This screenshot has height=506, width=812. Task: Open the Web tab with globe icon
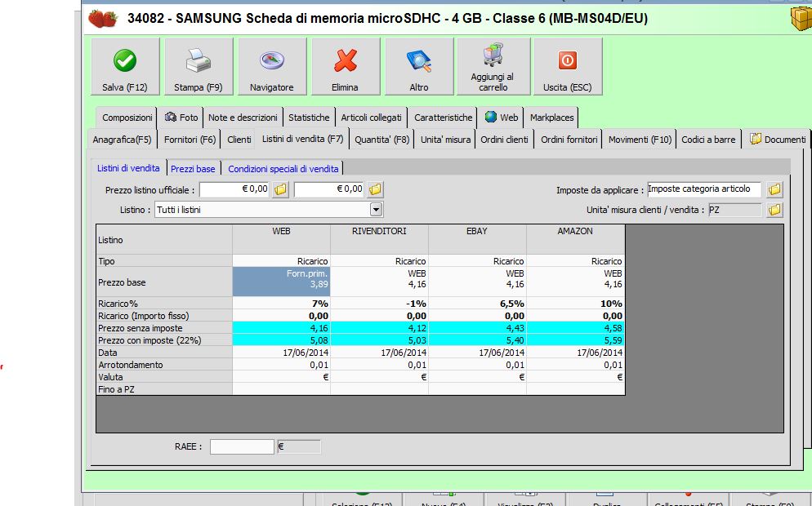pyautogui.click(x=502, y=118)
